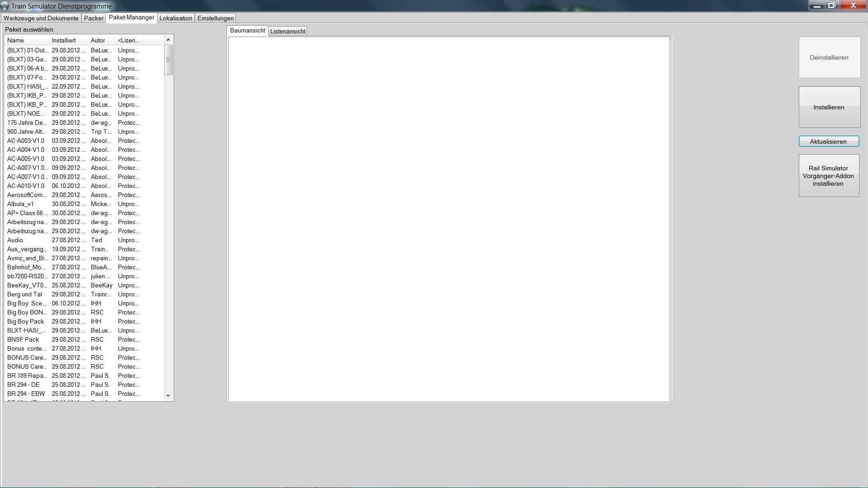The width and height of the screenshot is (868, 488).
Task: Choose the Berg und Tal package
Action: tap(25, 294)
